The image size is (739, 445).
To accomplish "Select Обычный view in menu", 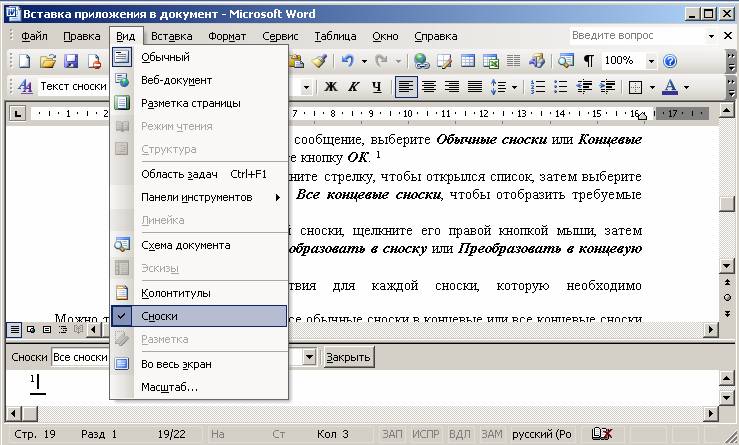I will pyautogui.click(x=199, y=58).
